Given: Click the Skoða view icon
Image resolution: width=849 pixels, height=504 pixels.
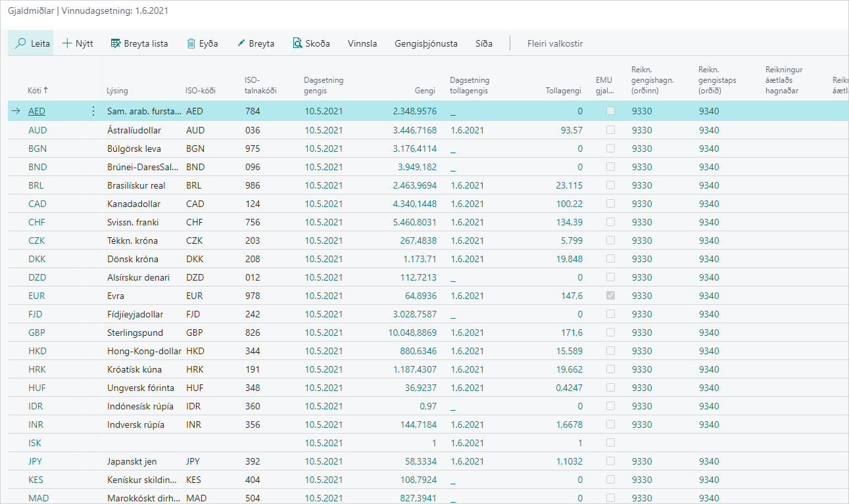Looking at the screenshot, I should point(297,43).
